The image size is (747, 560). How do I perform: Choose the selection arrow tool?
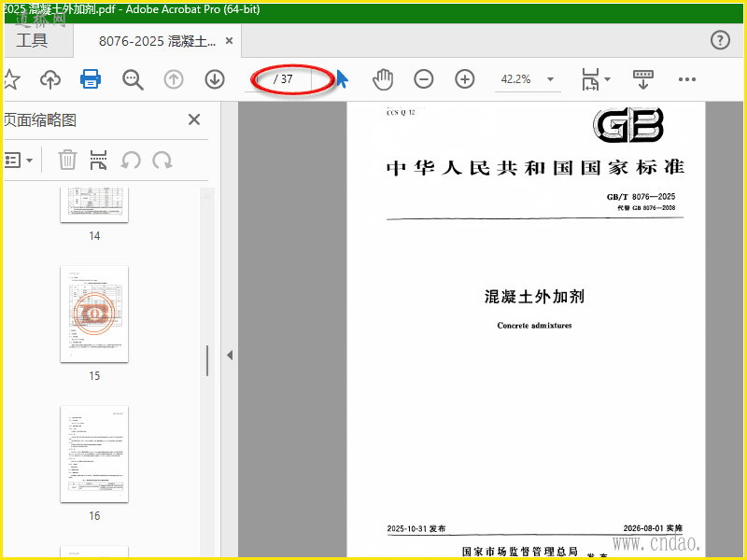(x=342, y=79)
